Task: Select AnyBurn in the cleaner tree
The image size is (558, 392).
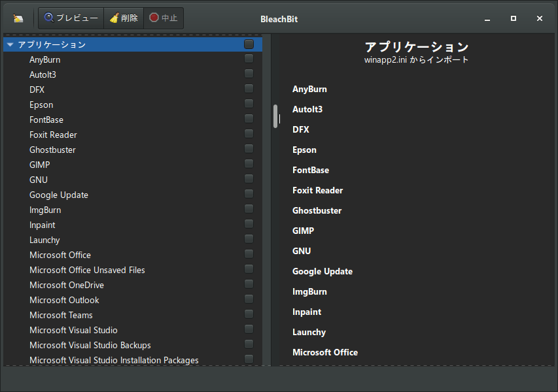Action: tap(133, 59)
